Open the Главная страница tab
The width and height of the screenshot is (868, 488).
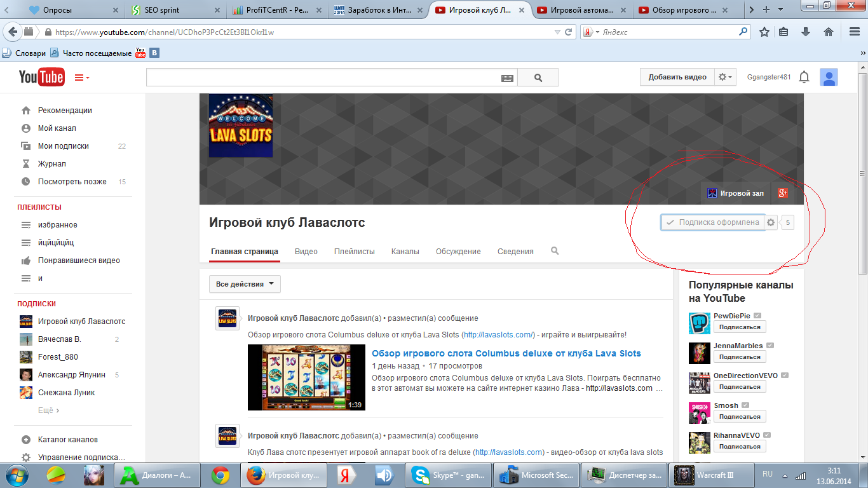(245, 252)
